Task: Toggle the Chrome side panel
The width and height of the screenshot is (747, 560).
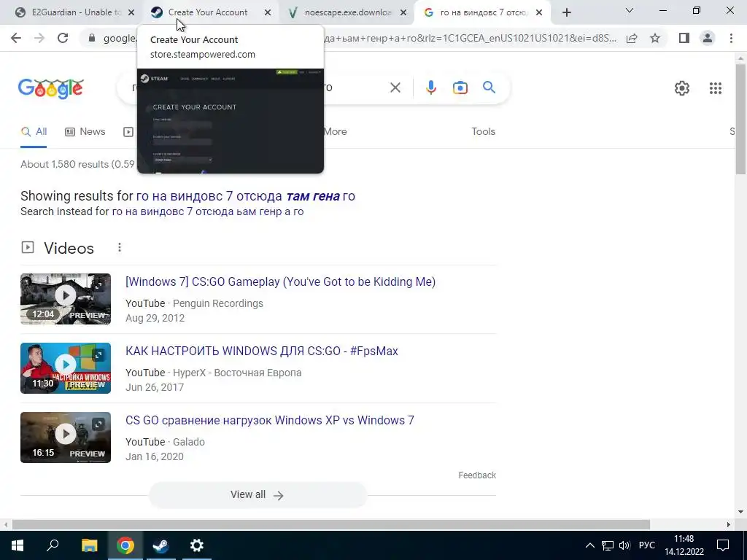Action: pyautogui.click(x=684, y=38)
